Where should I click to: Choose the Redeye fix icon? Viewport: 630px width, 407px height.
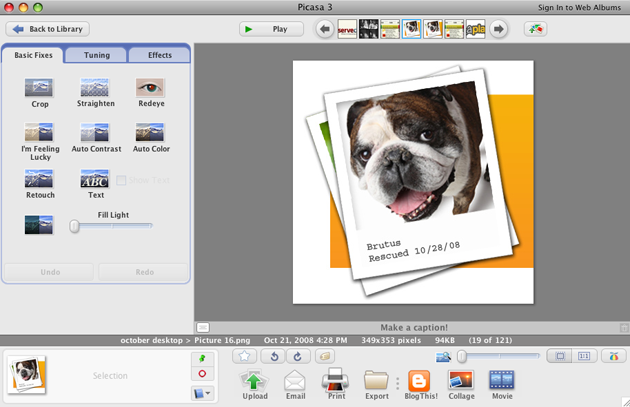(149, 88)
